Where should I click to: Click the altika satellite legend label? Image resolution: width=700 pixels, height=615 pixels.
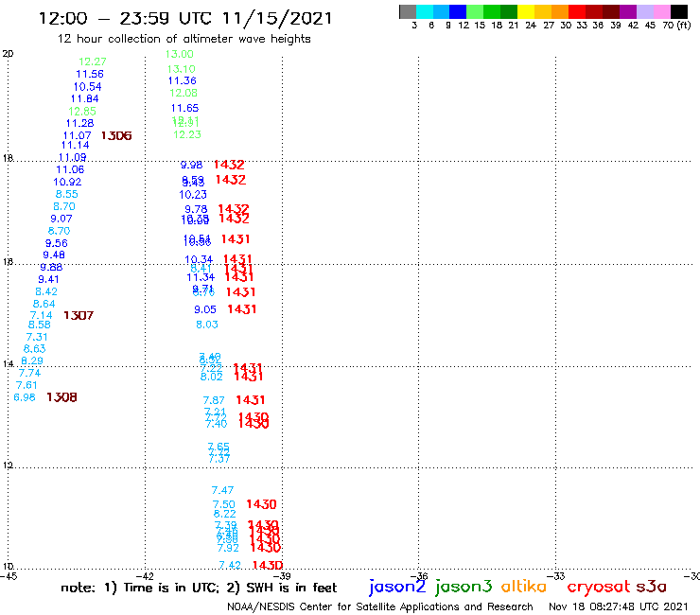click(524, 586)
